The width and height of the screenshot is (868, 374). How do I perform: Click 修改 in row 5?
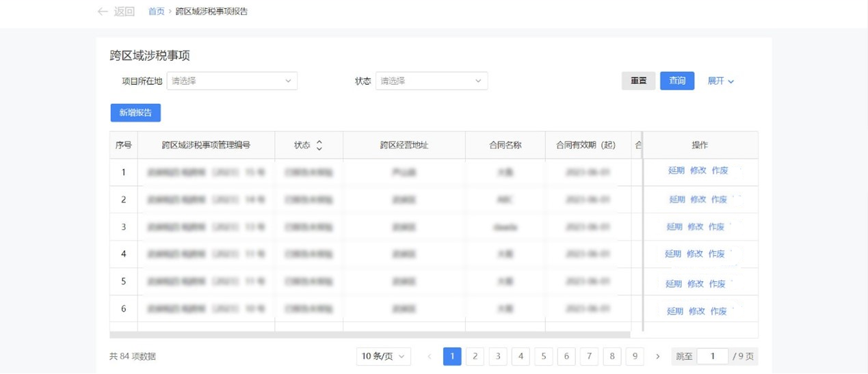(x=695, y=284)
